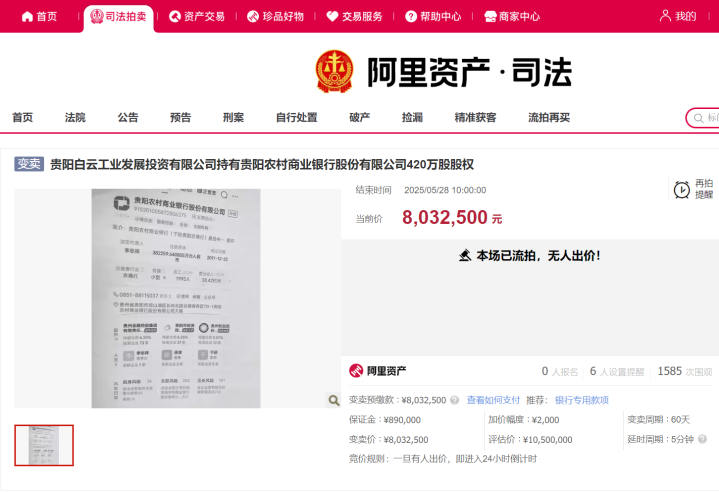Go to 首页 in the top red bar

[39, 17]
